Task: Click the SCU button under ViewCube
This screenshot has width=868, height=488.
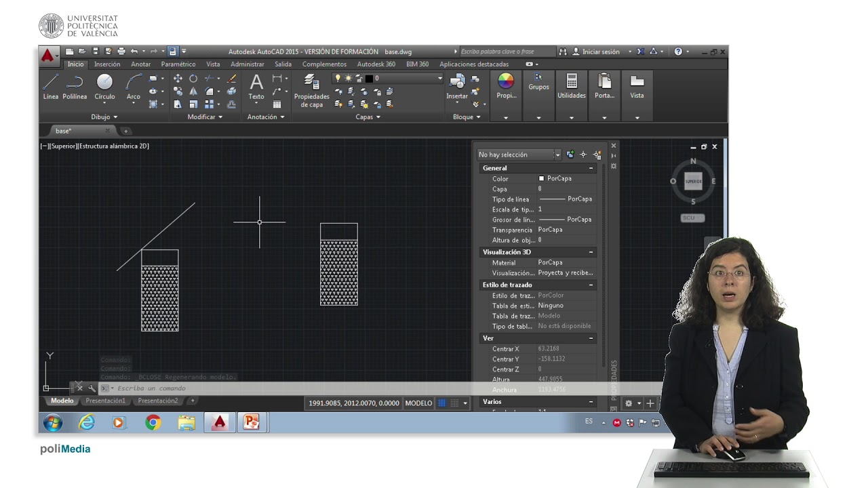Action: point(692,218)
